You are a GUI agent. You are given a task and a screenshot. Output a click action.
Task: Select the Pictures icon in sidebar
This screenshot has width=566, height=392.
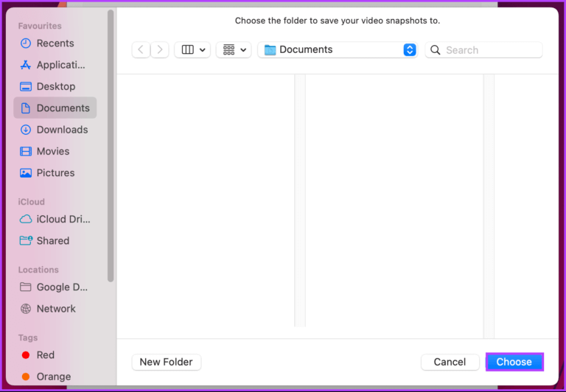pyautogui.click(x=26, y=173)
